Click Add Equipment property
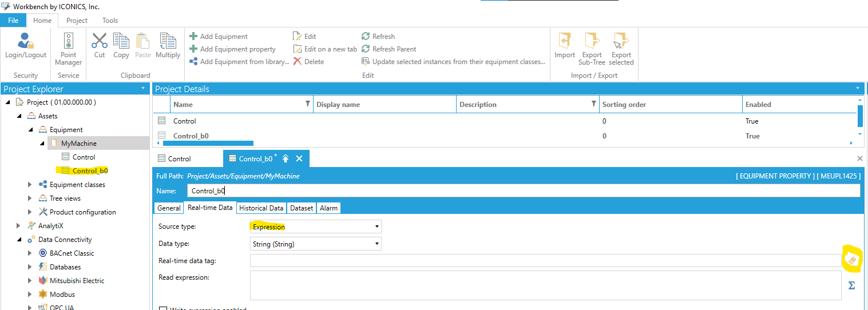The height and width of the screenshot is (310, 868). (x=232, y=49)
